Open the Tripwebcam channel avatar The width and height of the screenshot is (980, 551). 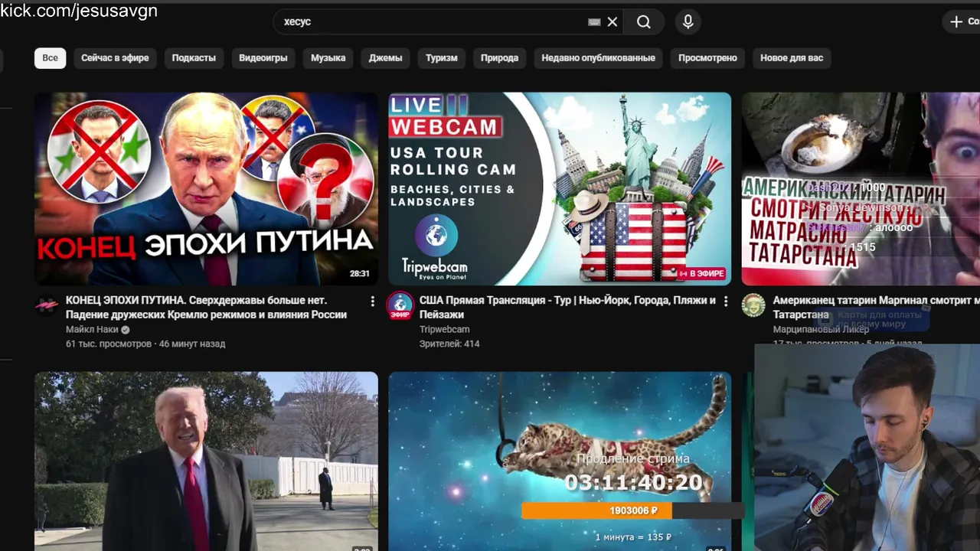(x=400, y=305)
